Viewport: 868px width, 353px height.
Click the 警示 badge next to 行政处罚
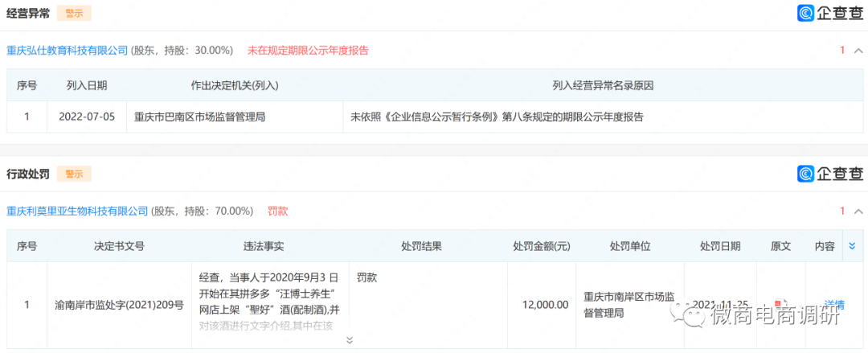click(x=74, y=174)
